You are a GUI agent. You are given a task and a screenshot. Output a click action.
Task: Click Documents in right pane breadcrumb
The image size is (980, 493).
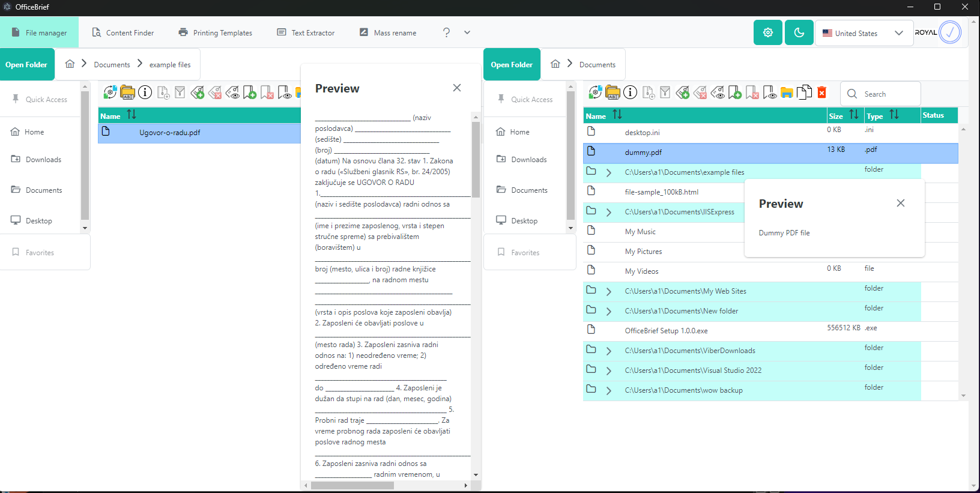click(x=597, y=65)
